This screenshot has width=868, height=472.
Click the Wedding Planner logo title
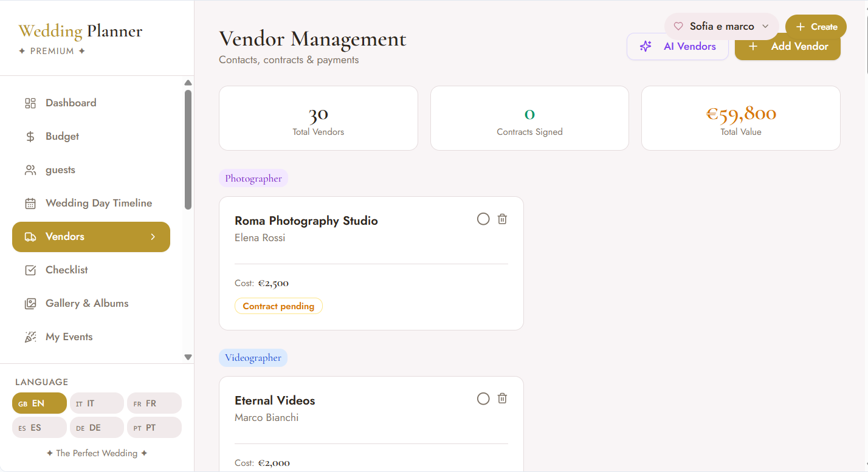point(80,31)
